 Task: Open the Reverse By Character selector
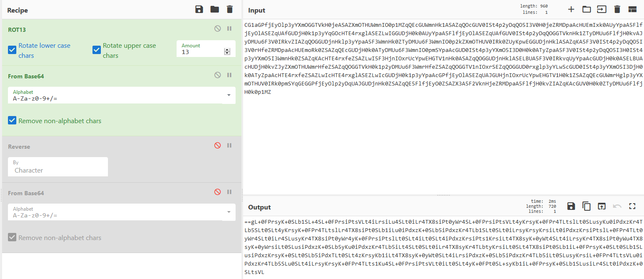click(x=58, y=167)
